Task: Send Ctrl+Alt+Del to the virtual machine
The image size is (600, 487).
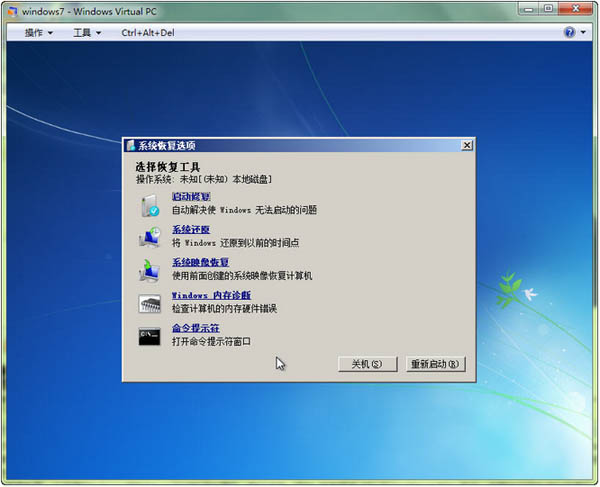Action: point(148,32)
